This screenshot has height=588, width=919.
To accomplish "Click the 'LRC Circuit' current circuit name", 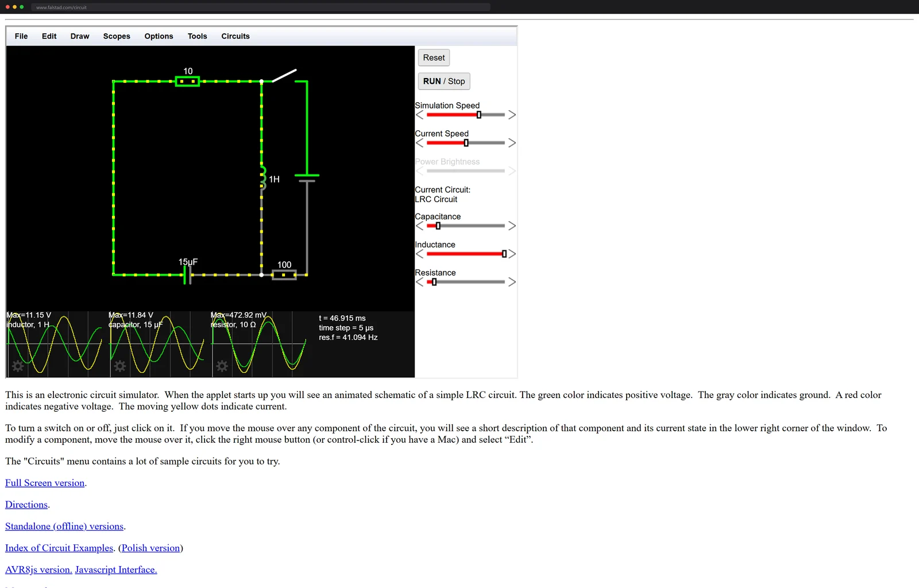I will (x=436, y=199).
